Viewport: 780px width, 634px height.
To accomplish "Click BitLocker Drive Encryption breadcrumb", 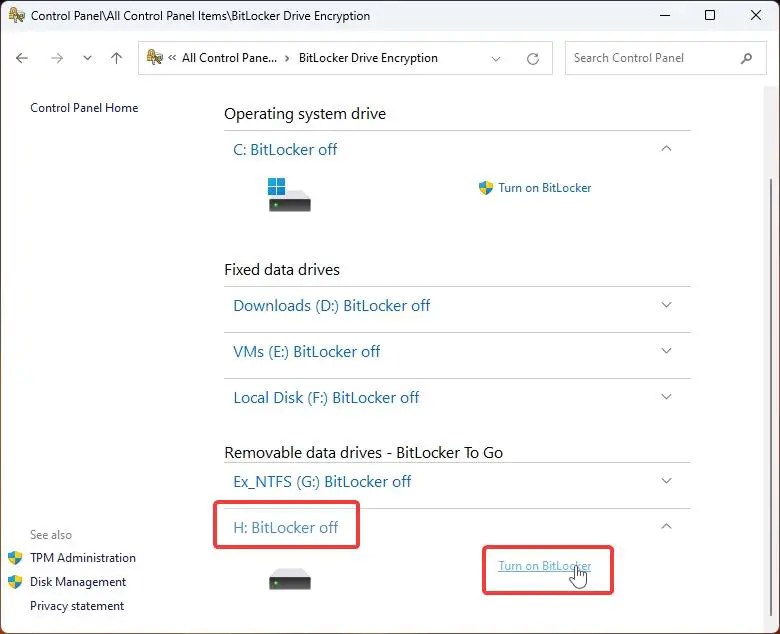I will coord(368,58).
